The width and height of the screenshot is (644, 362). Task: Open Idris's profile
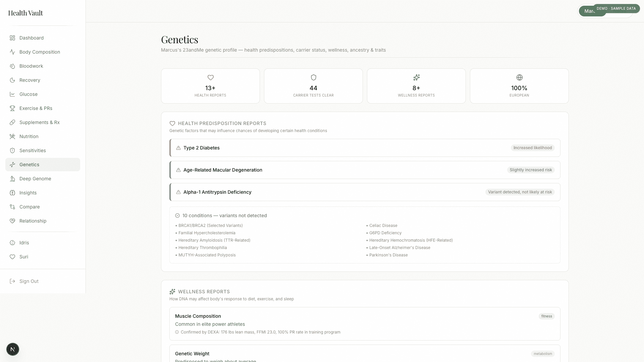point(43,243)
